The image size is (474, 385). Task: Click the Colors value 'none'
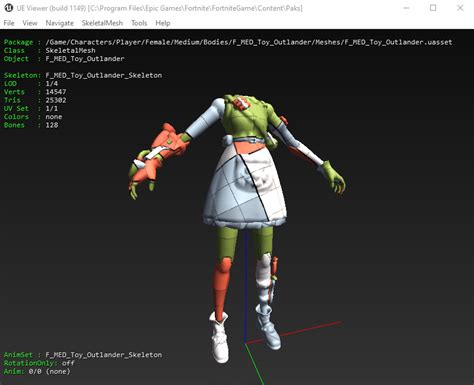pyautogui.click(x=54, y=117)
